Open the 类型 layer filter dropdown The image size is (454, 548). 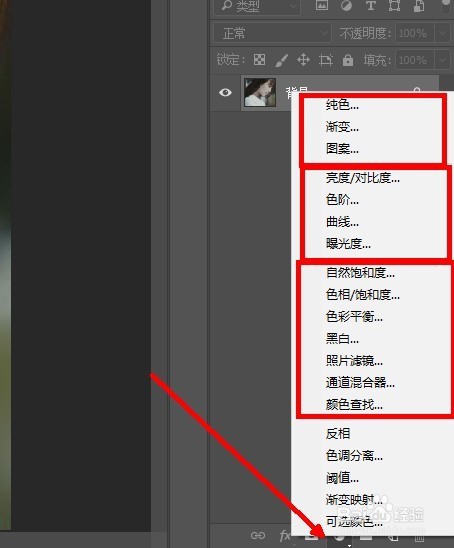point(257,6)
